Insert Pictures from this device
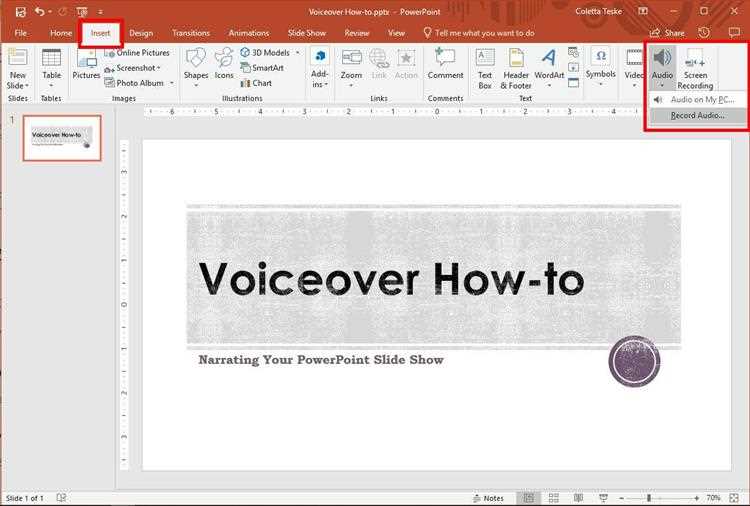Viewport: 750px width, 506px height. coord(86,65)
